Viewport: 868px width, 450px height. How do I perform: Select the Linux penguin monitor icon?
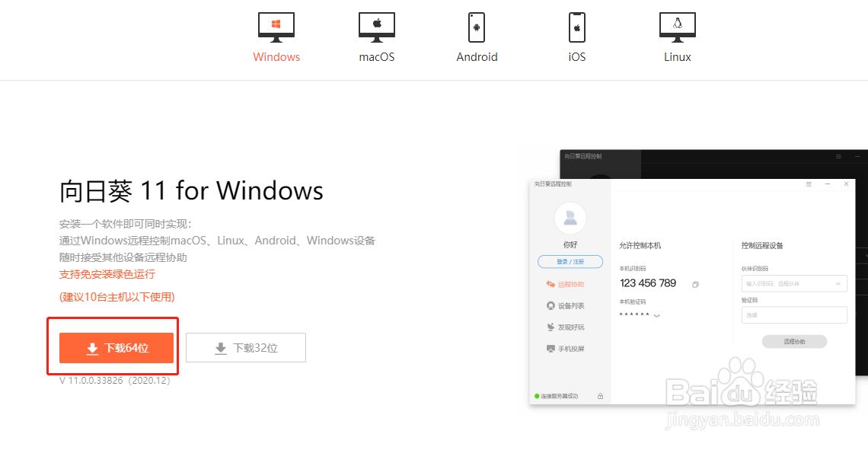point(677,27)
